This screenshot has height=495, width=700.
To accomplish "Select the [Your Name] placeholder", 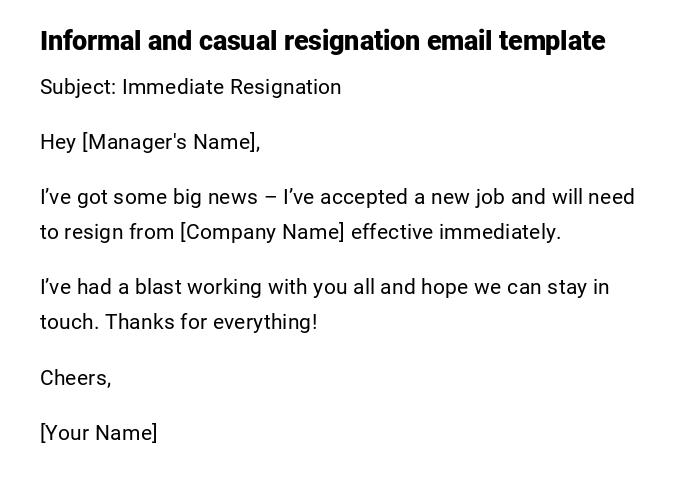I will point(99,433).
